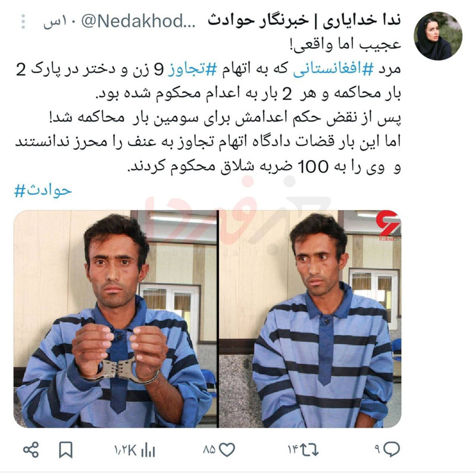Reply using the speech bubble icon
Image resolution: width=476 pixels, height=476 pixels.
click(x=392, y=449)
